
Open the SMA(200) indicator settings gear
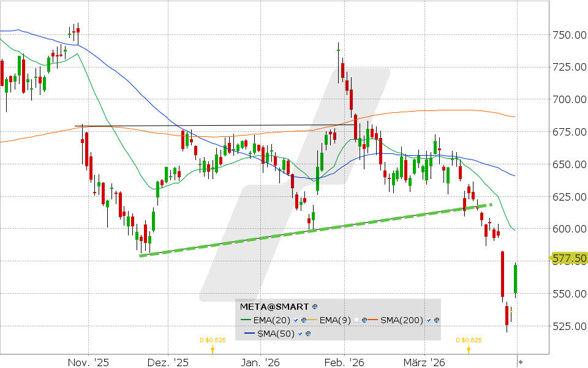436,320
